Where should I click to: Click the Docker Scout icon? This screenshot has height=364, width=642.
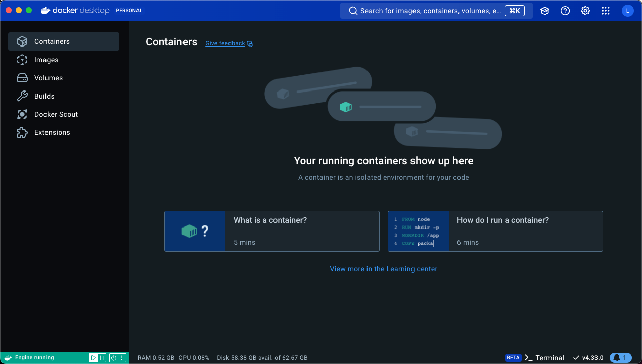pyautogui.click(x=22, y=114)
